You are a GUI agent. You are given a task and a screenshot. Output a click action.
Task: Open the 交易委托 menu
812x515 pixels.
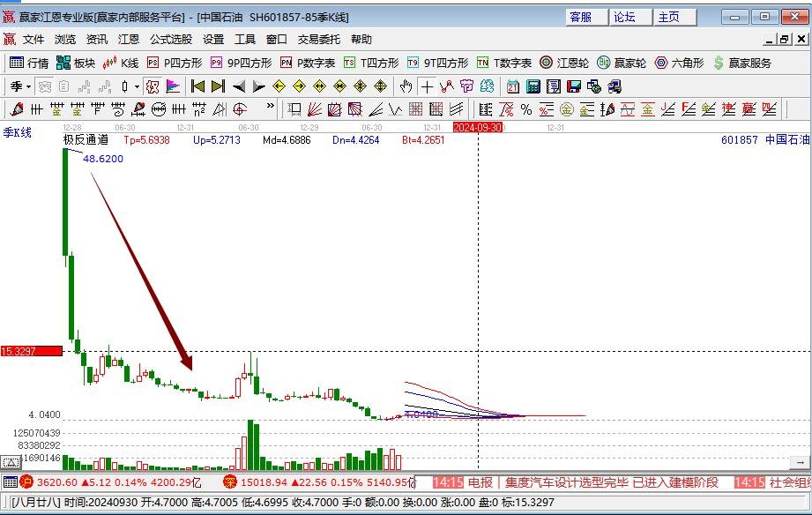319,40
